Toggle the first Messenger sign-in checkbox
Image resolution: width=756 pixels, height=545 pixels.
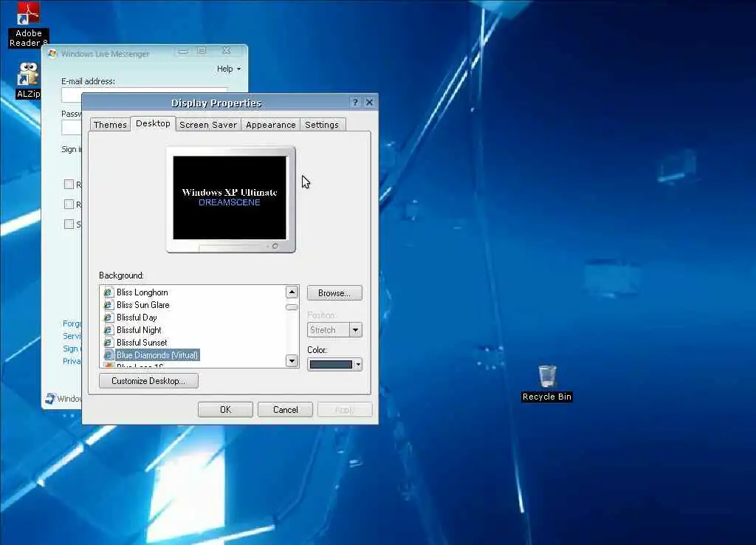click(69, 184)
